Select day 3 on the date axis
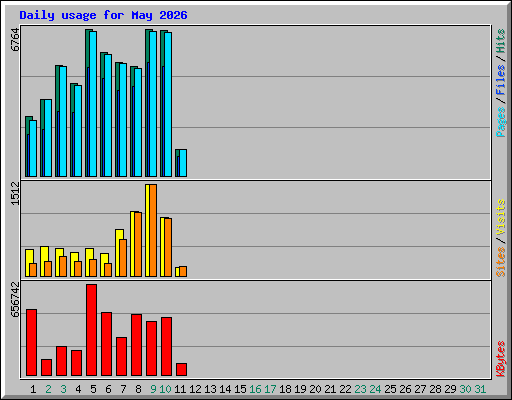Screen dimensions: 512x400 63,389
